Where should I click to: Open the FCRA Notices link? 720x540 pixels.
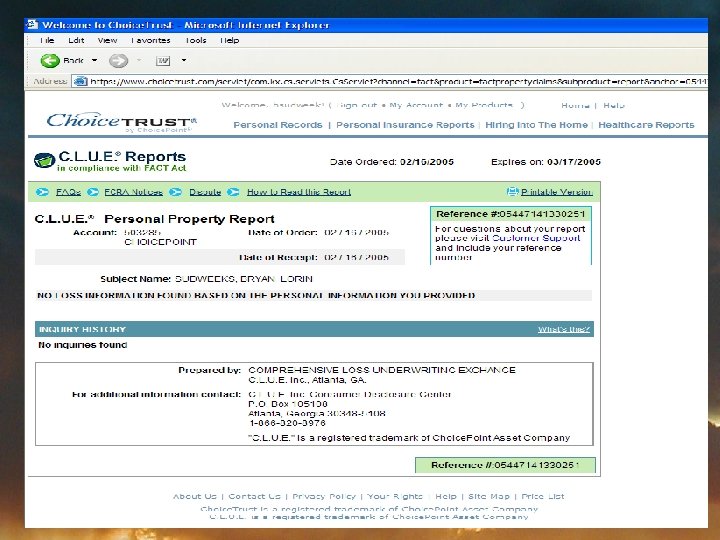(x=134, y=192)
